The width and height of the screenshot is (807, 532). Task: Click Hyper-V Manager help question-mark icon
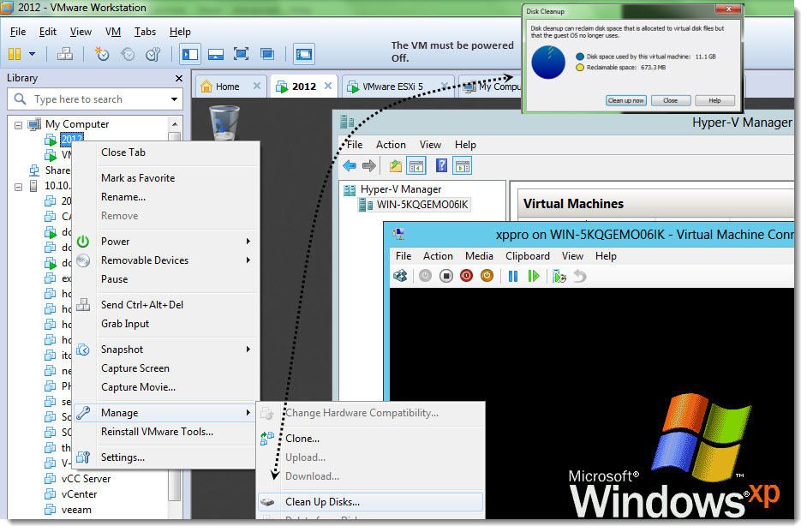441,165
